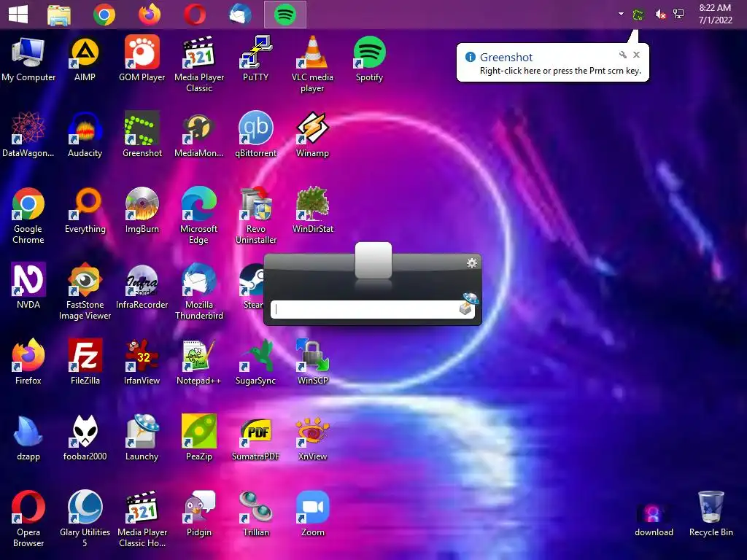The width and height of the screenshot is (747, 560).
Task: Open File Explorer from the taskbar
Action: tap(59, 15)
